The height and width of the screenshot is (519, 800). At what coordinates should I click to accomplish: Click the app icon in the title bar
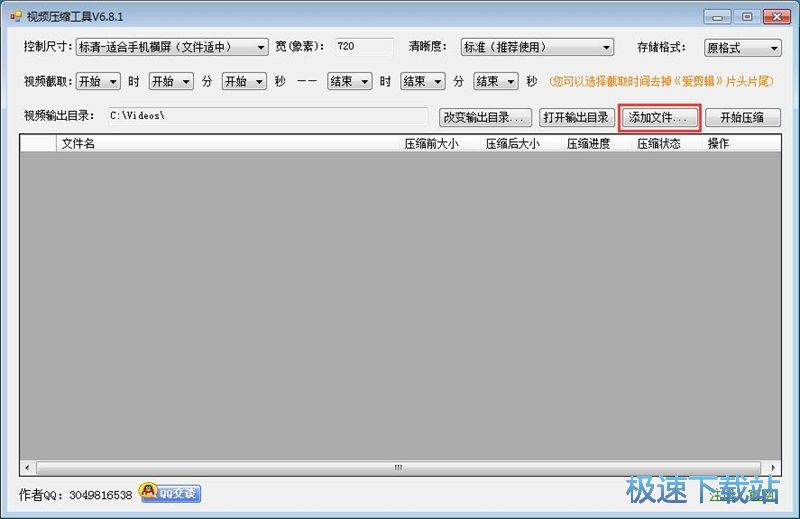pyautogui.click(x=15, y=17)
